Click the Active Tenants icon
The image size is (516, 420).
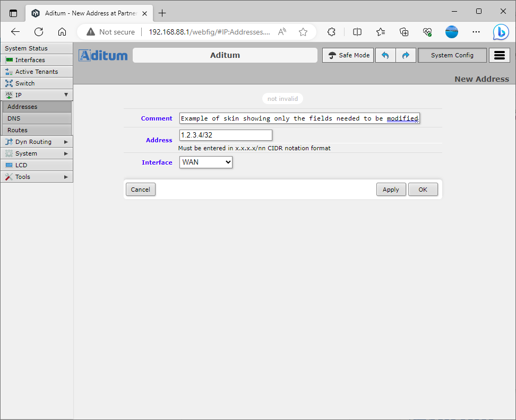point(8,71)
